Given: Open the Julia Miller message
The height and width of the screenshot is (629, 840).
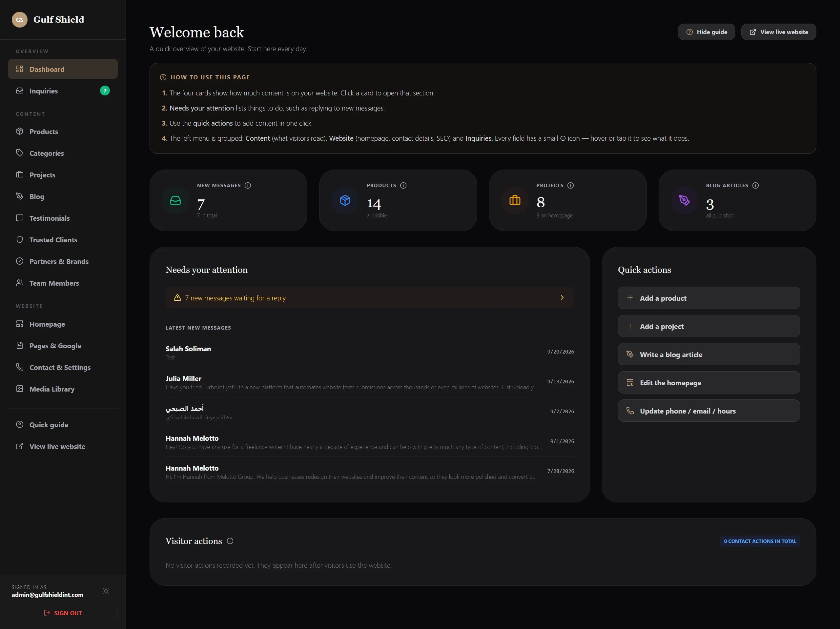Looking at the screenshot, I should [370, 382].
